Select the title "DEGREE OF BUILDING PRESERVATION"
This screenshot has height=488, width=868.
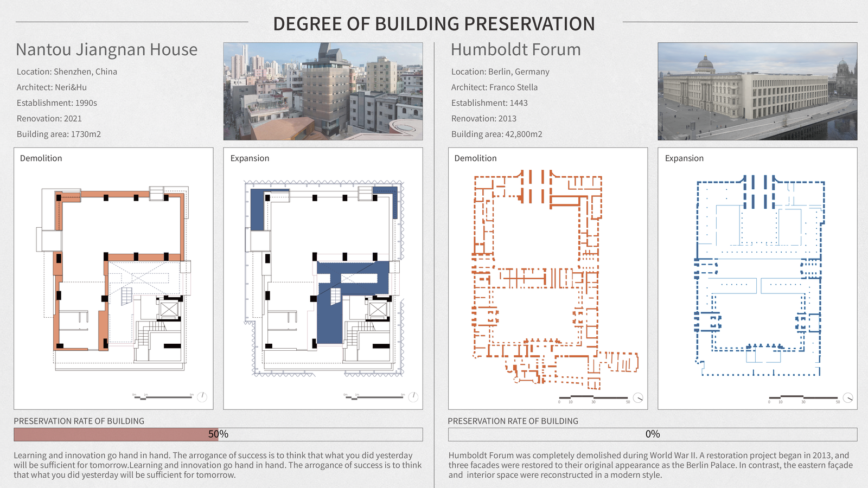point(434,24)
